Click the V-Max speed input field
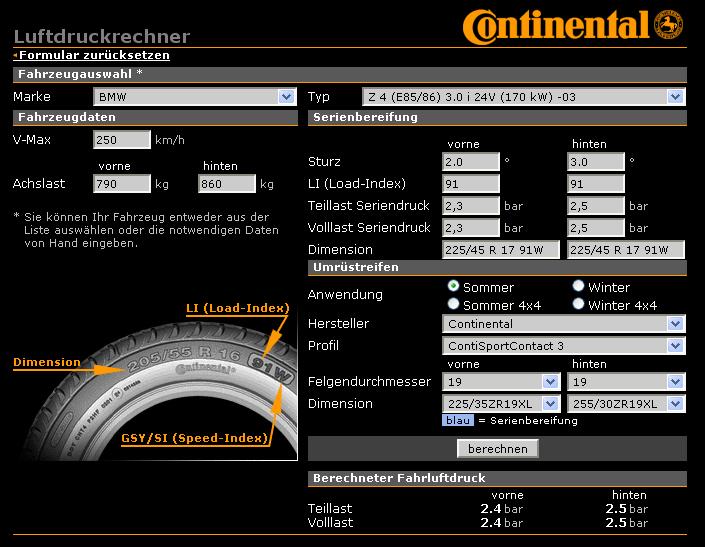Viewport: 705px width, 547px height. click(122, 140)
